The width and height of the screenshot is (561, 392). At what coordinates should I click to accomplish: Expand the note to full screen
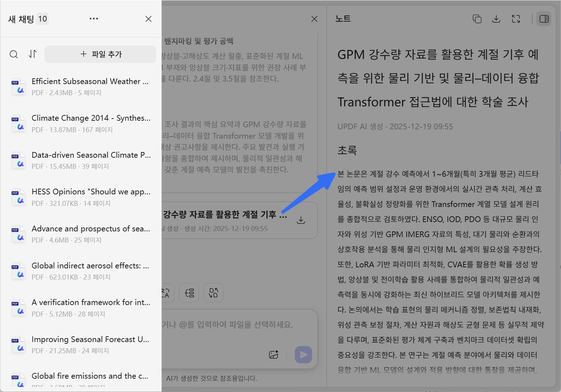pos(516,19)
